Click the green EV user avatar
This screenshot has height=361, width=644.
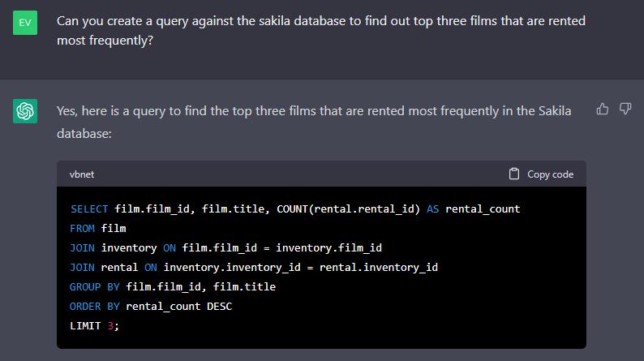click(25, 22)
